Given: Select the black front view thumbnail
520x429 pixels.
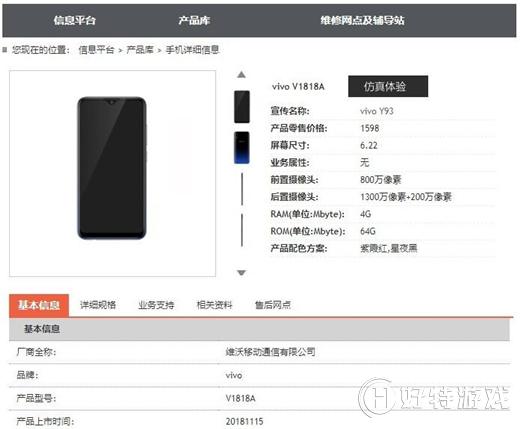Looking at the screenshot, I should [x=242, y=107].
